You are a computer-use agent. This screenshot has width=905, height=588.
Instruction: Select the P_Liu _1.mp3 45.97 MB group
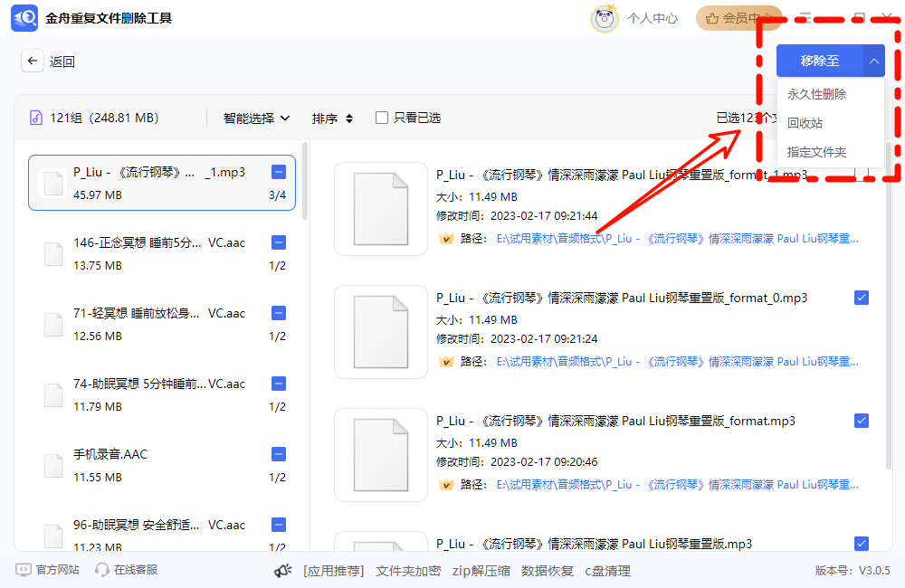coord(162,183)
